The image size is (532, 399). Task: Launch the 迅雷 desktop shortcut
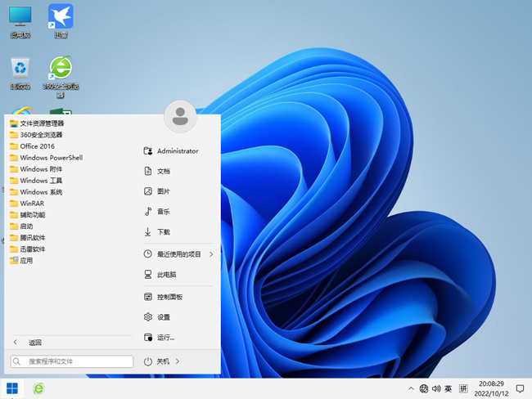[61, 21]
